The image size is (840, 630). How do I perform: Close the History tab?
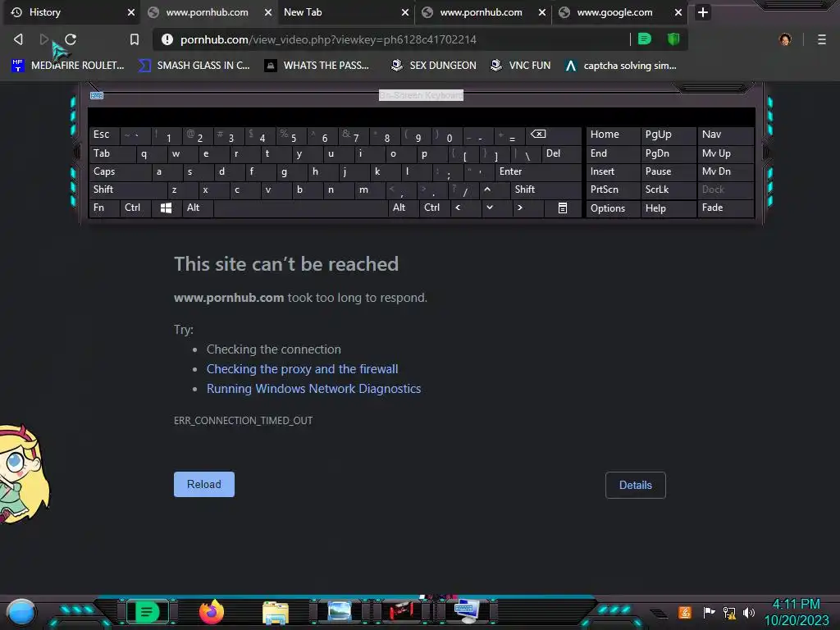(x=130, y=12)
